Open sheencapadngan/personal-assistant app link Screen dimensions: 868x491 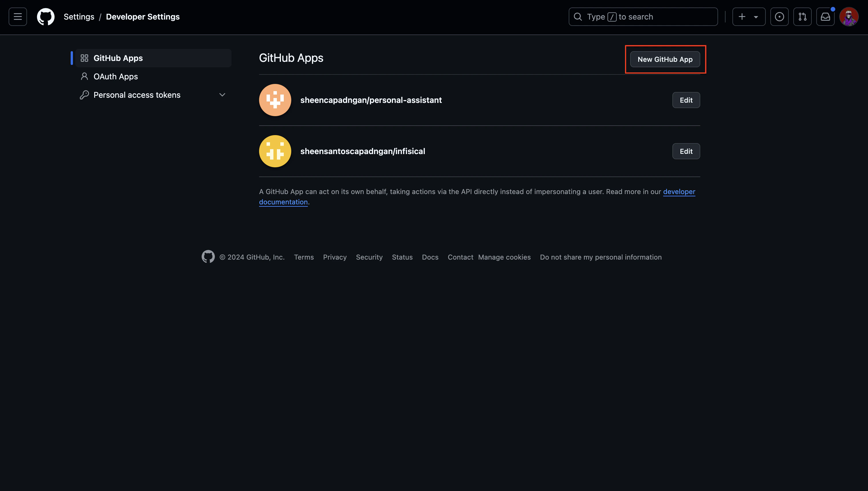point(371,100)
